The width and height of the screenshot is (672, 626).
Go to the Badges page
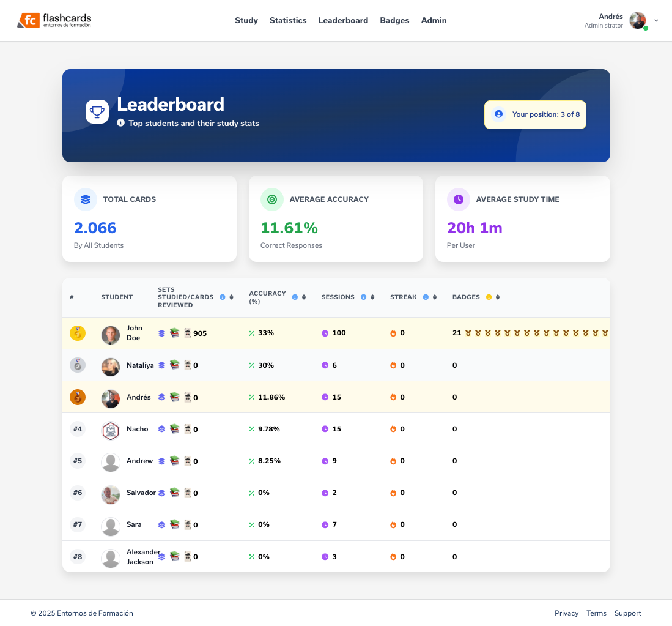[394, 20]
